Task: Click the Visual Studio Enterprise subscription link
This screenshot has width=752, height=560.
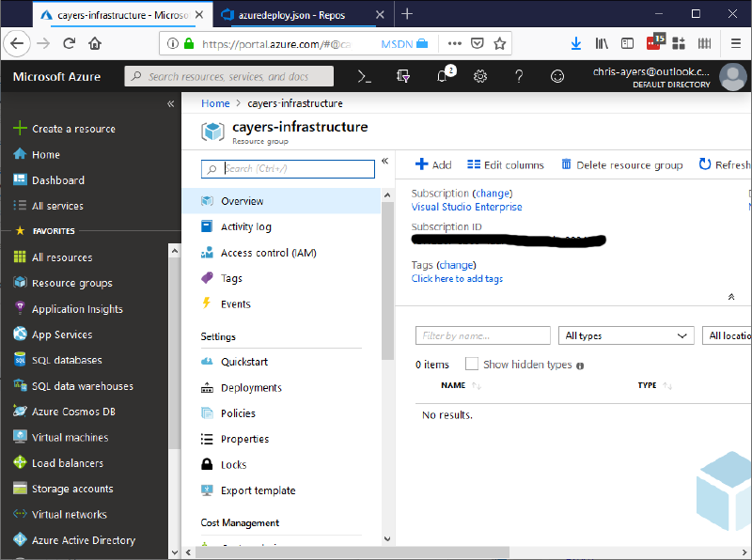Action: 466,207
